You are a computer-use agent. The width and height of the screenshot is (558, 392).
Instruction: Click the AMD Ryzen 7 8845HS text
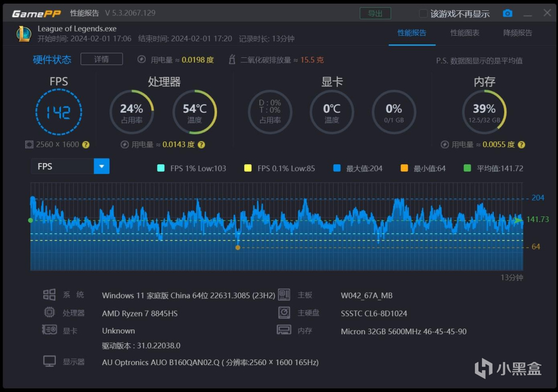[139, 313]
